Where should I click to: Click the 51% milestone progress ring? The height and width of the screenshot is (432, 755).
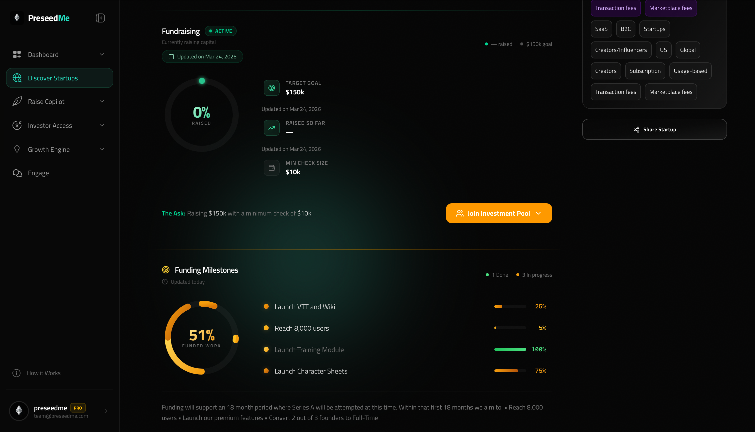click(x=202, y=338)
